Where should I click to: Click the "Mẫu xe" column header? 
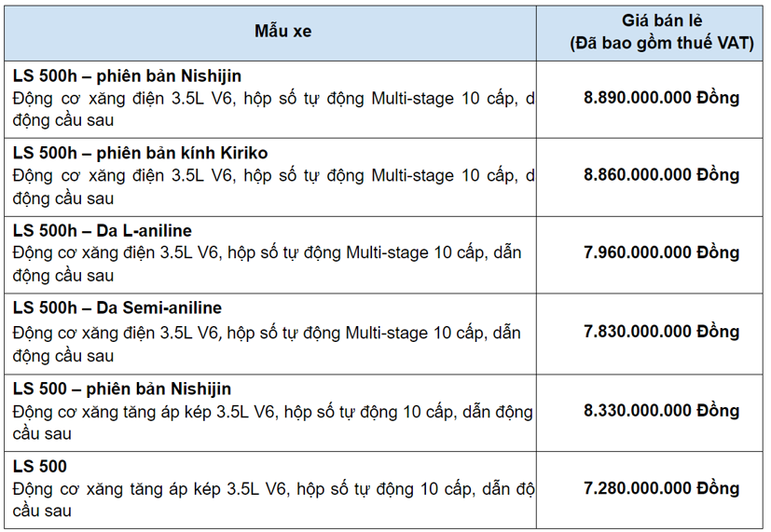point(283,31)
